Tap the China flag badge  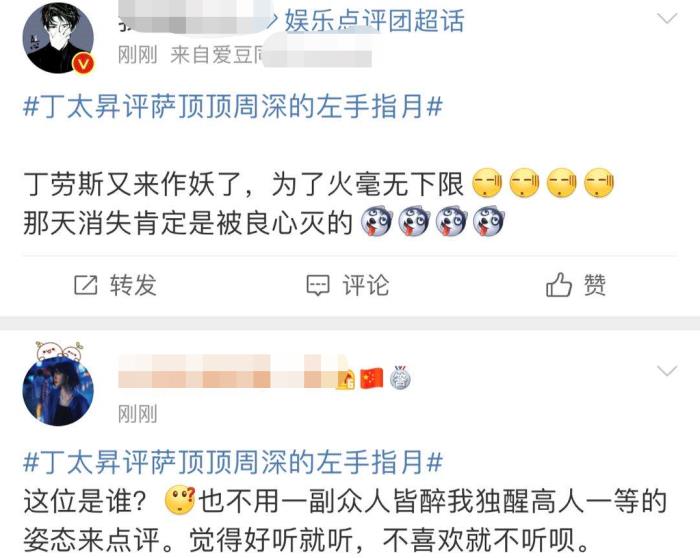pyautogui.click(x=372, y=378)
